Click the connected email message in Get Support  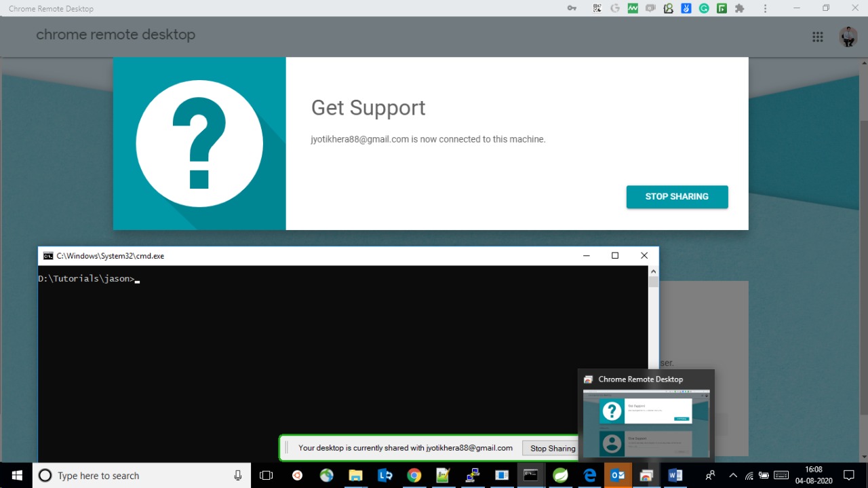[428, 139]
